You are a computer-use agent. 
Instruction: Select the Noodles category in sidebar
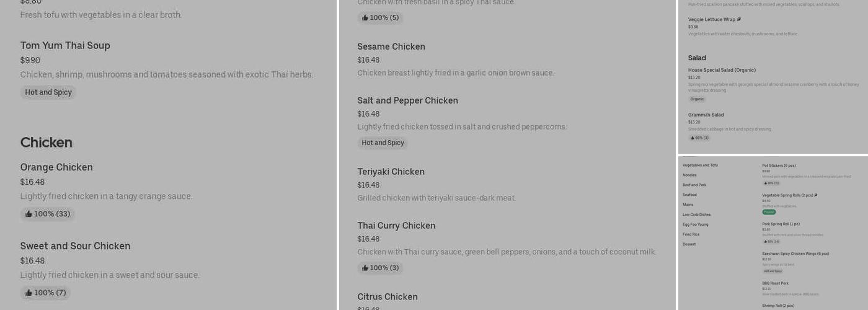click(689, 175)
